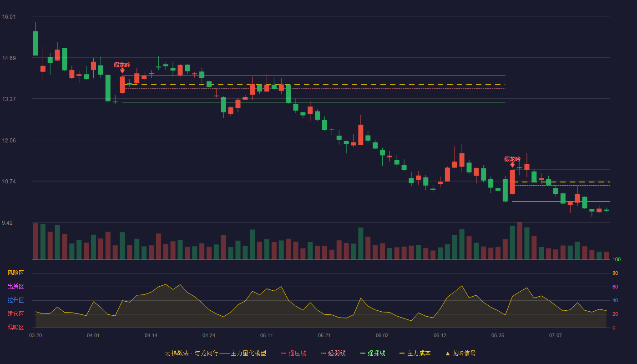Click the 07-07 date axis label
The height and width of the screenshot is (364, 637).
[556, 335]
